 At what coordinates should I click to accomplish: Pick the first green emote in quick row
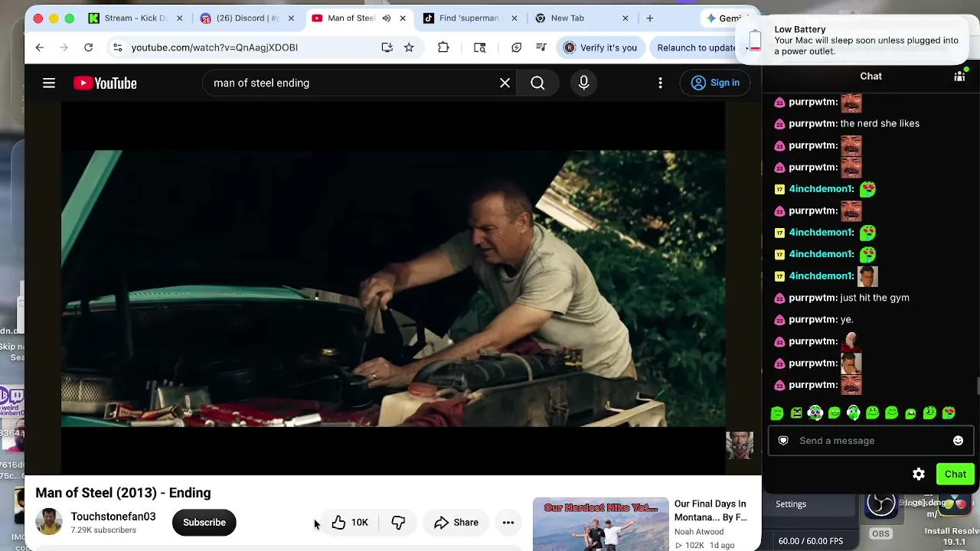(777, 413)
